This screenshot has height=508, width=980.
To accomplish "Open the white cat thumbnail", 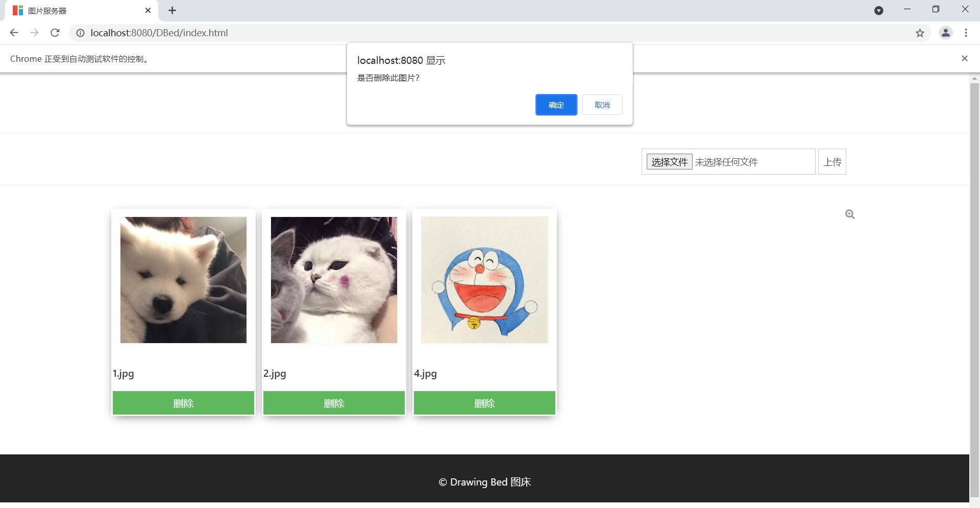I will click(x=334, y=280).
